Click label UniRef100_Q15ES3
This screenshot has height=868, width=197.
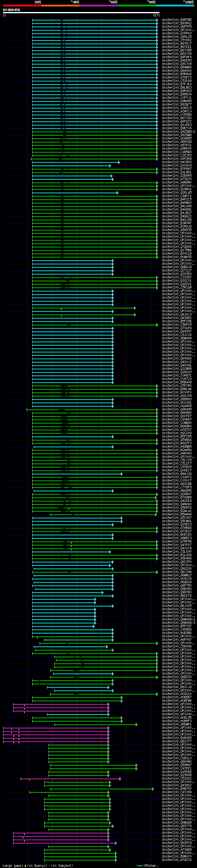tap(177, 524)
